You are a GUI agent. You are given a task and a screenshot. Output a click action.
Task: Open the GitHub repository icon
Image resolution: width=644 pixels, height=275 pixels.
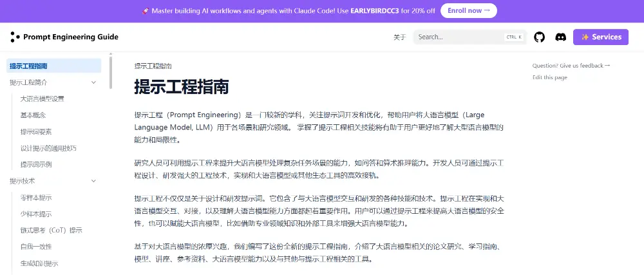(540, 37)
